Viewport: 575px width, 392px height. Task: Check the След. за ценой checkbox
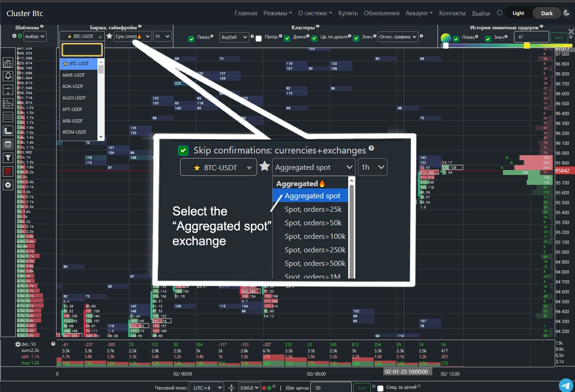(x=381, y=388)
